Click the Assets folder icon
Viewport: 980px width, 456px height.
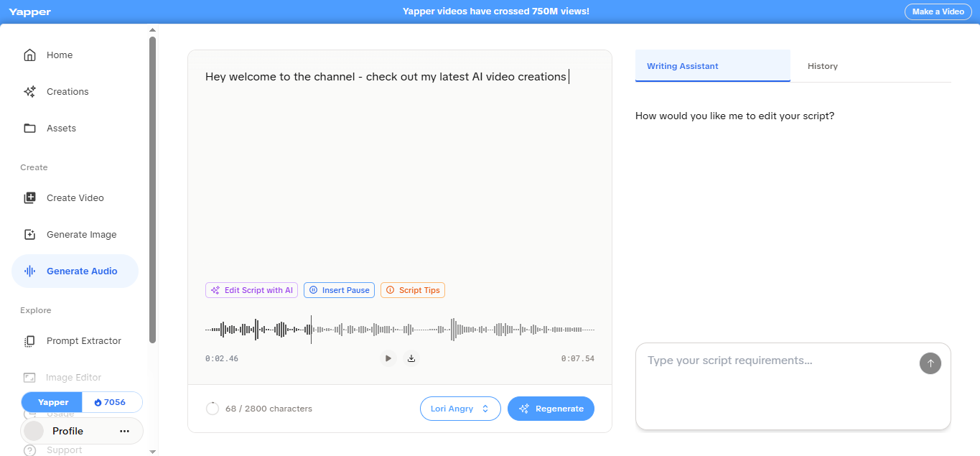30,128
